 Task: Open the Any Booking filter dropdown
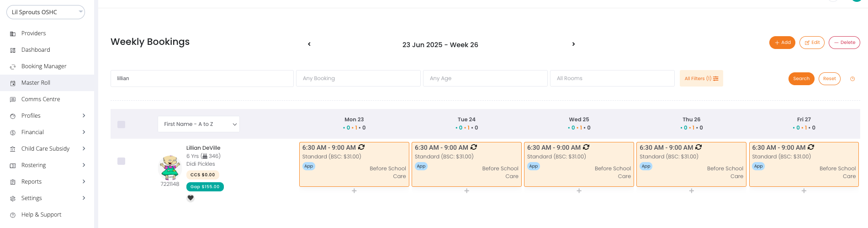358,78
